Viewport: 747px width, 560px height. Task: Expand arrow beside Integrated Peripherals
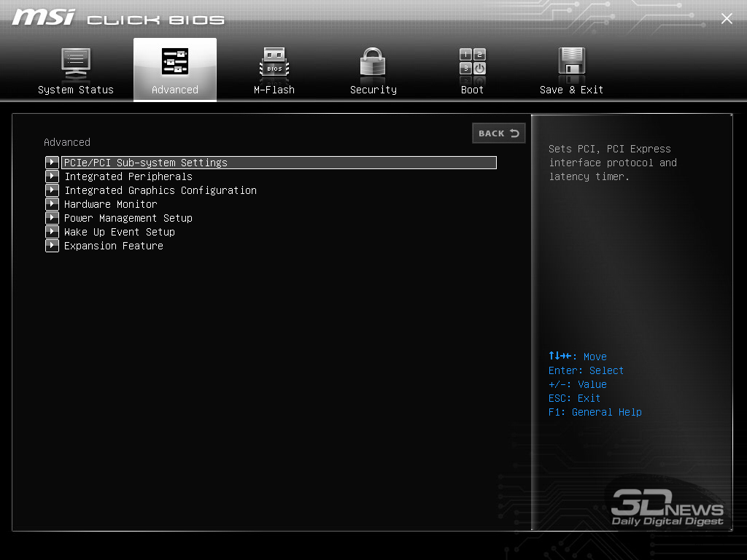point(52,176)
